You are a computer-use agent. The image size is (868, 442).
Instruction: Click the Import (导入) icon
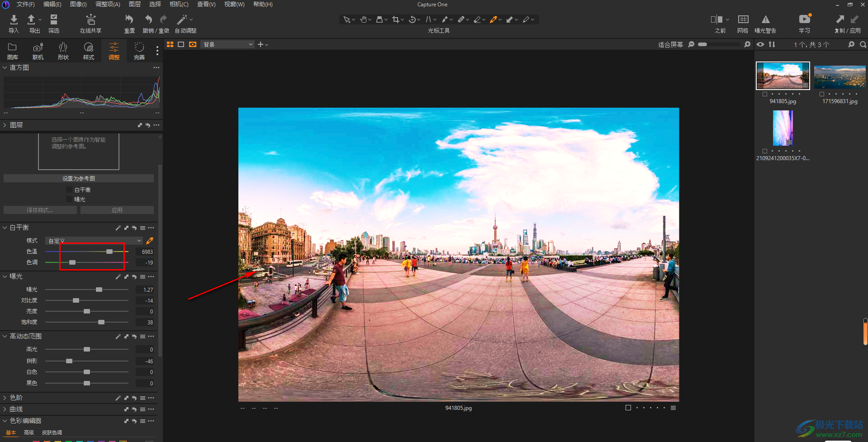pos(14,20)
